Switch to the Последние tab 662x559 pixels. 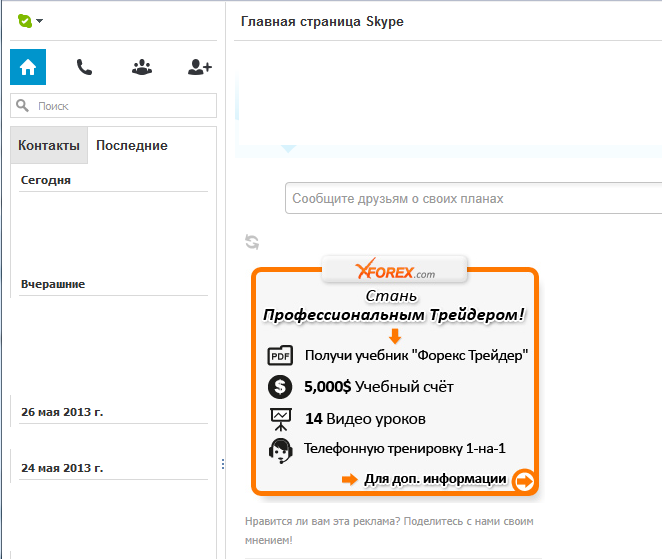click(x=132, y=145)
